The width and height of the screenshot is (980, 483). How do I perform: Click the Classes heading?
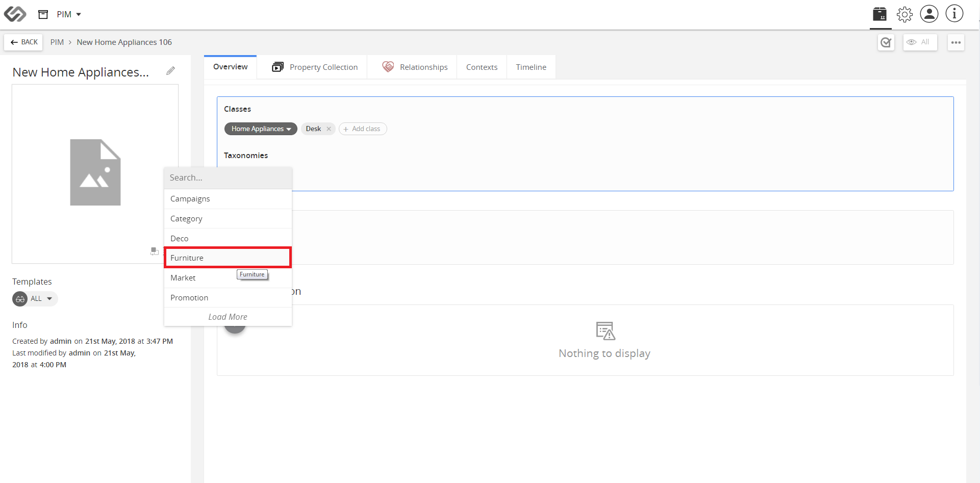pyautogui.click(x=237, y=109)
